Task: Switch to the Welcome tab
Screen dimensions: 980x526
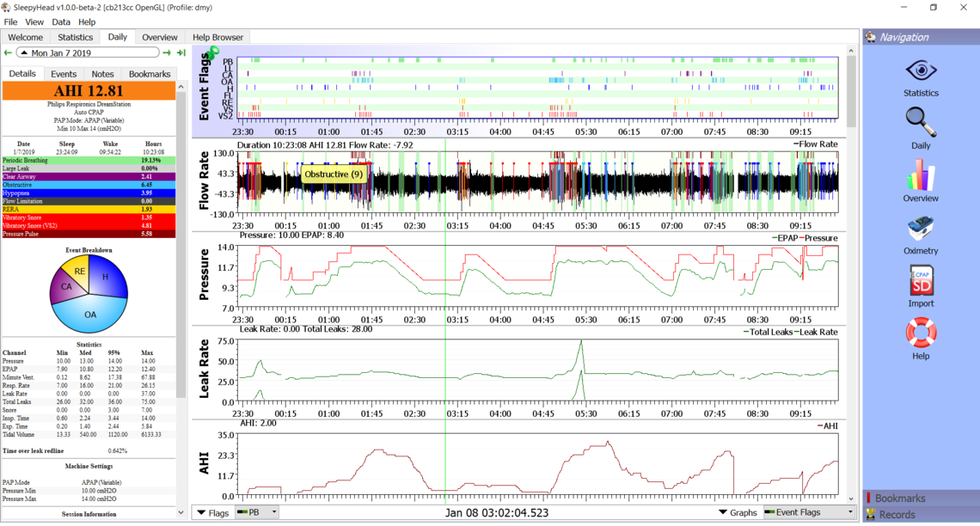Action: pyautogui.click(x=25, y=38)
